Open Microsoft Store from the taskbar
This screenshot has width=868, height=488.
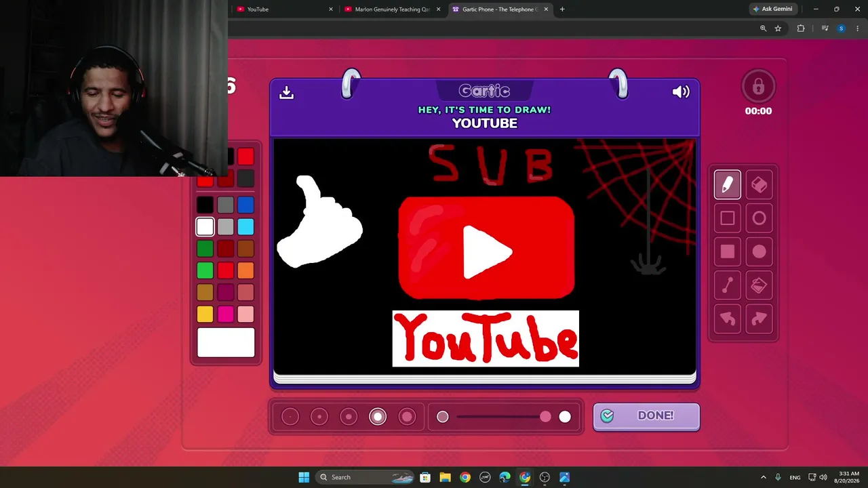425,477
